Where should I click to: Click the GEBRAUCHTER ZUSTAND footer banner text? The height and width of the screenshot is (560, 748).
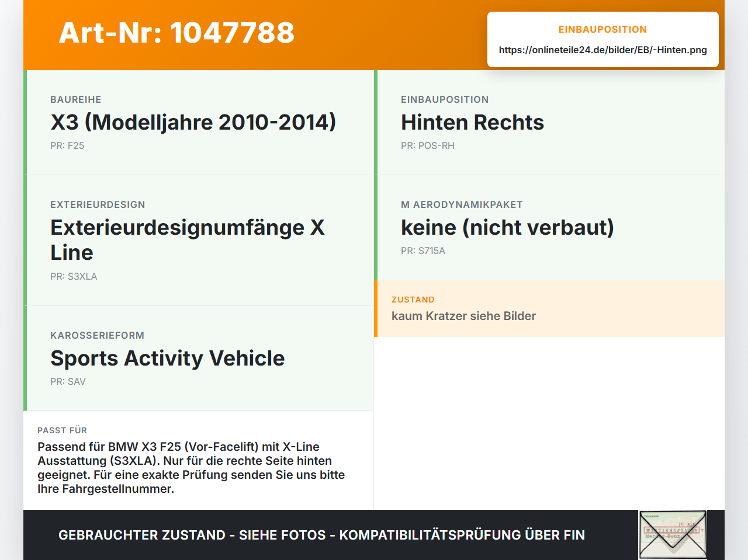[321, 535]
